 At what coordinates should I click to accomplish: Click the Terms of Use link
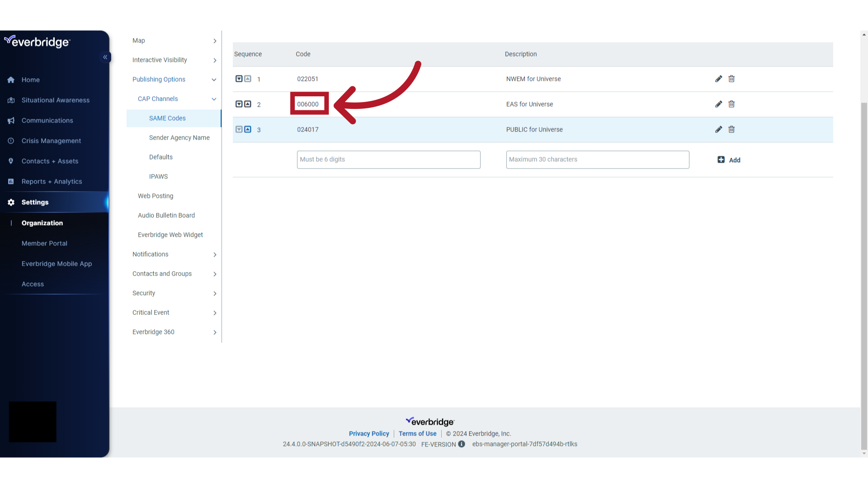click(417, 433)
